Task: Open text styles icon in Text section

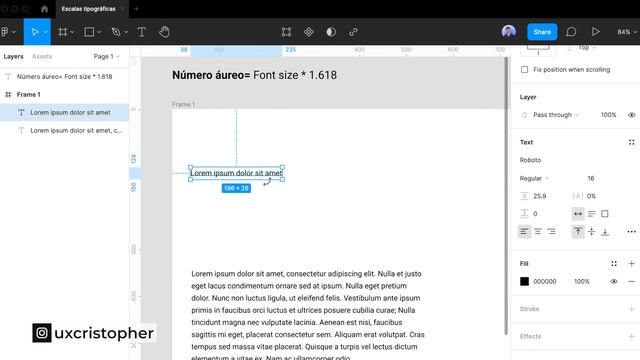Action: 631,142
